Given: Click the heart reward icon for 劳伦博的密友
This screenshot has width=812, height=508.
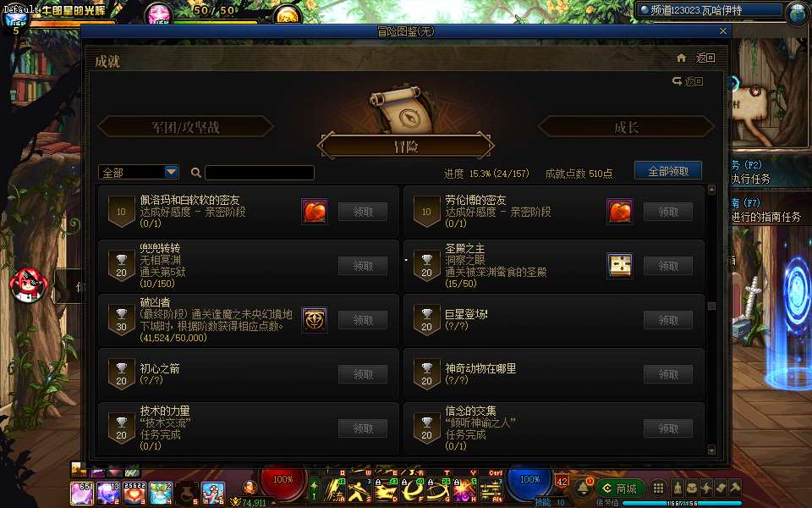Looking at the screenshot, I should coord(620,212).
